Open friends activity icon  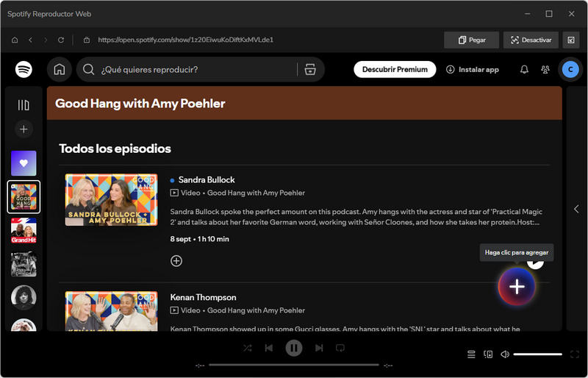(545, 69)
